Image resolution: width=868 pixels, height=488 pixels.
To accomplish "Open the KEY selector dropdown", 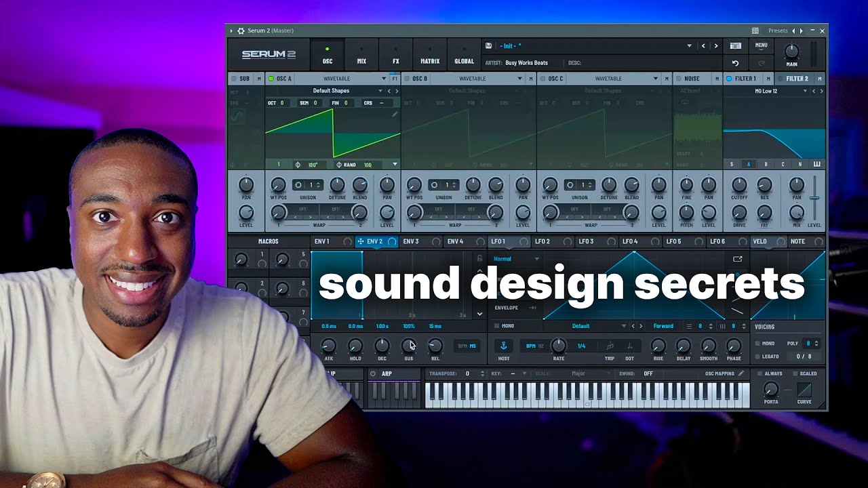I will click(x=518, y=373).
